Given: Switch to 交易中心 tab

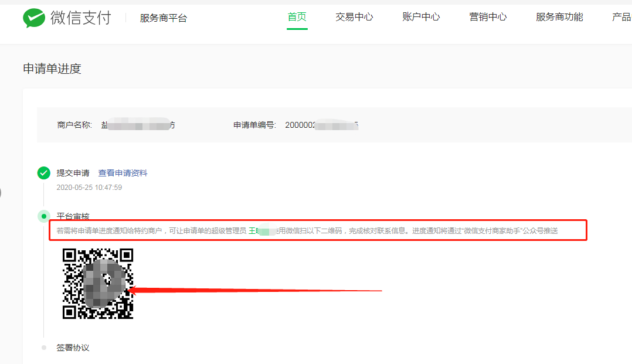Looking at the screenshot, I should (x=354, y=17).
